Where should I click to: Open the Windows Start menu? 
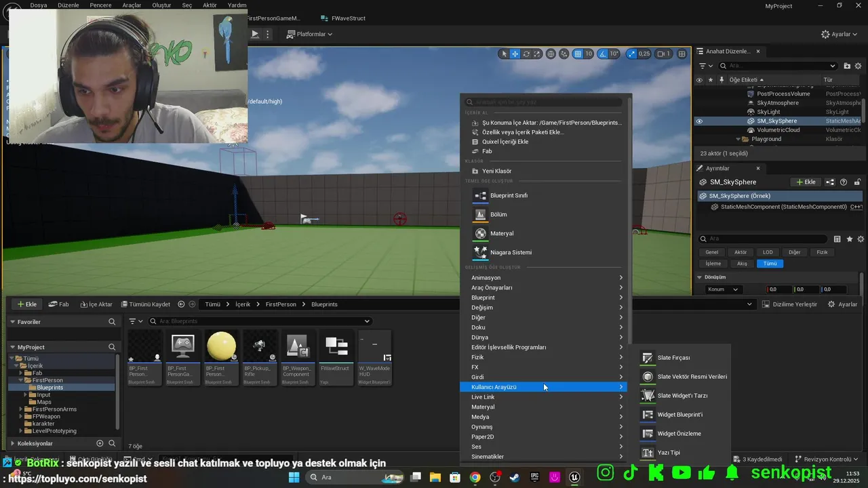coord(294,477)
